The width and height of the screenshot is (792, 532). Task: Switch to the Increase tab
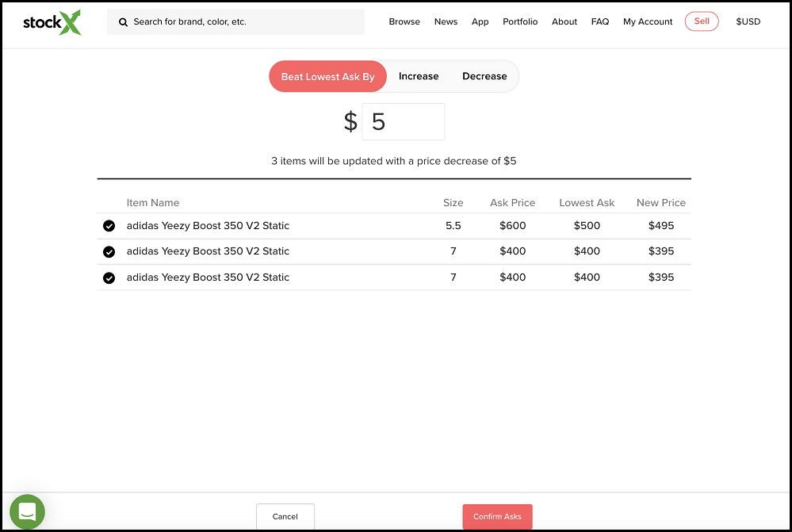pyautogui.click(x=419, y=76)
